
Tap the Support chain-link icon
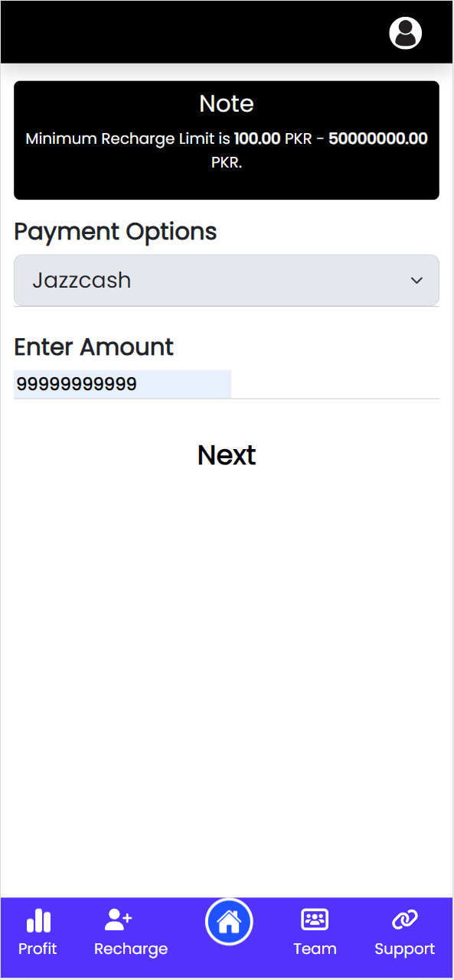tap(404, 920)
